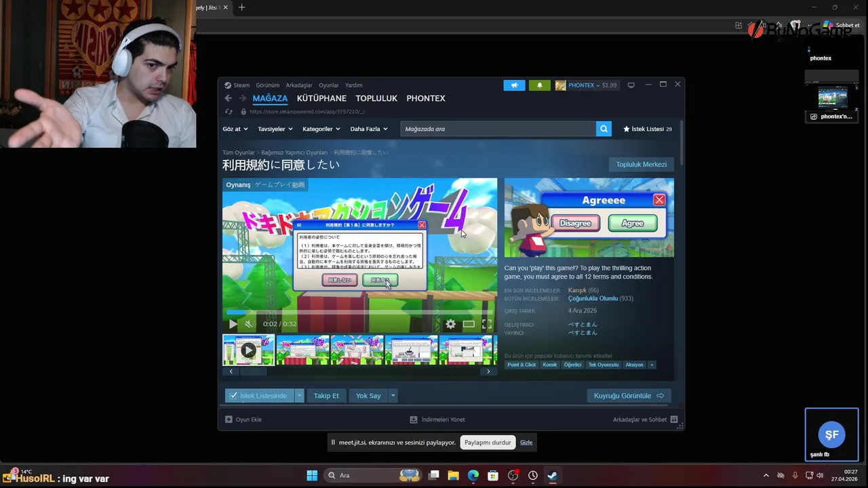868x488 pixels.
Task: Open the Arkadaşlar menu
Action: coord(299,85)
